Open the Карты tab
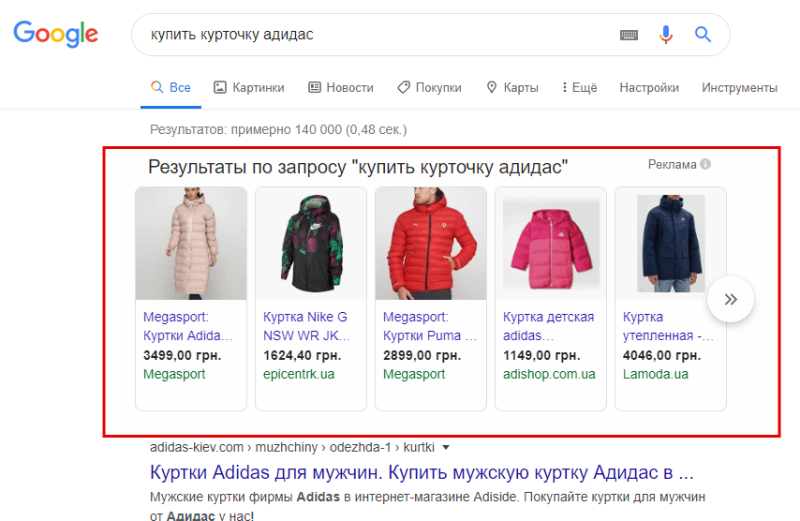 click(x=512, y=88)
